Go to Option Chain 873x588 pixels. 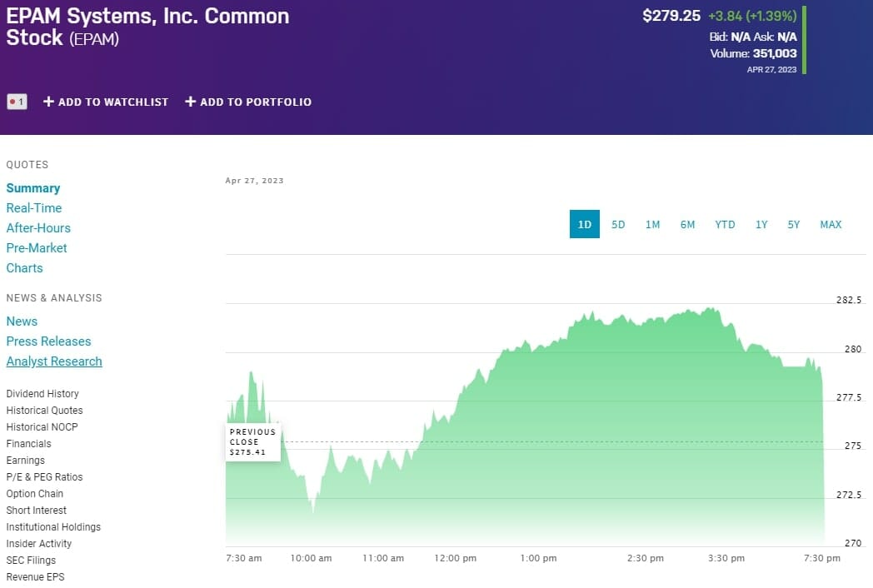pos(34,494)
